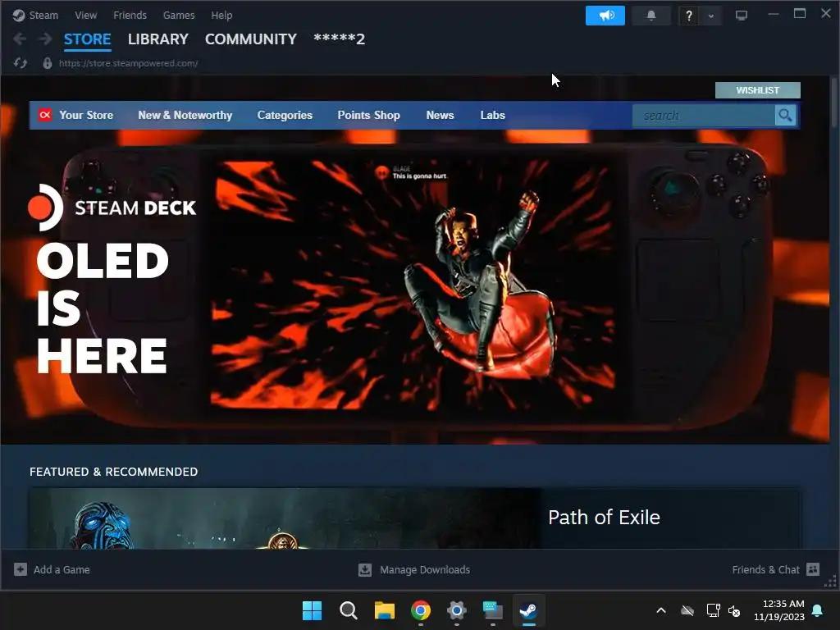This screenshot has width=840, height=630.
Task: Click the FEATURED & RECOMMENDED heading
Action: pos(113,472)
